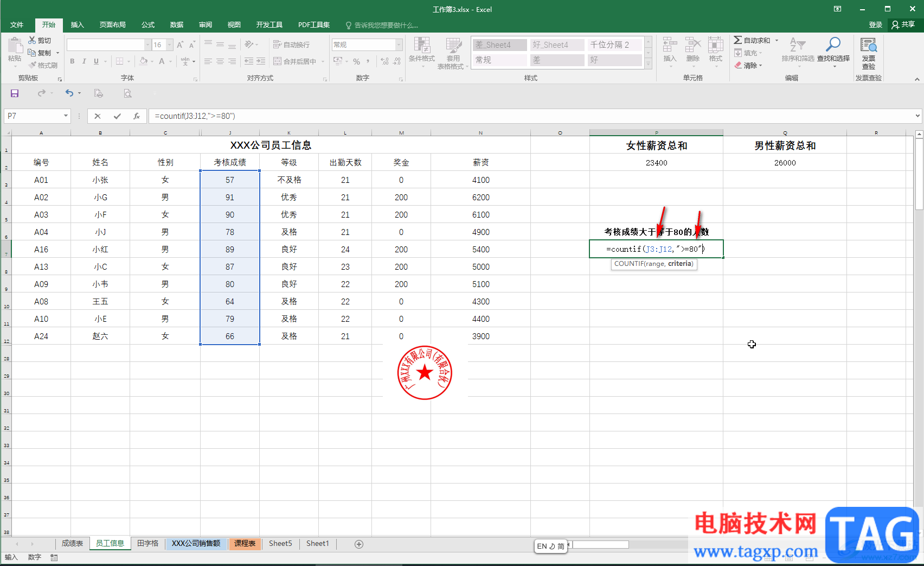Image resolution: width=924 pixels, height=566 pixels.
Task: Switch to Data (数据) tab
Action: pyautogui.click(x=177, y=25)
